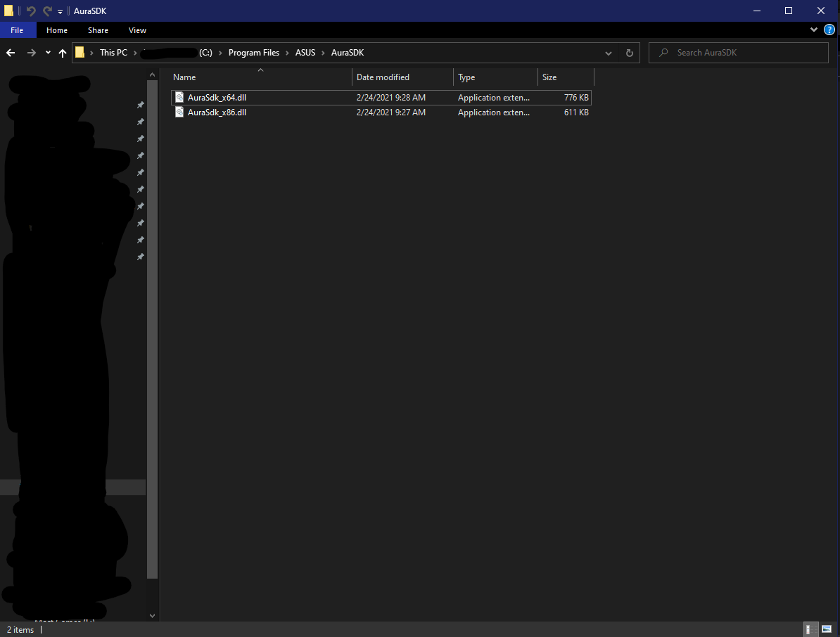The height and width of the screenshot is (637, 840).
Task: Switch to the Home ribbon tab
Action: (57, 30)
